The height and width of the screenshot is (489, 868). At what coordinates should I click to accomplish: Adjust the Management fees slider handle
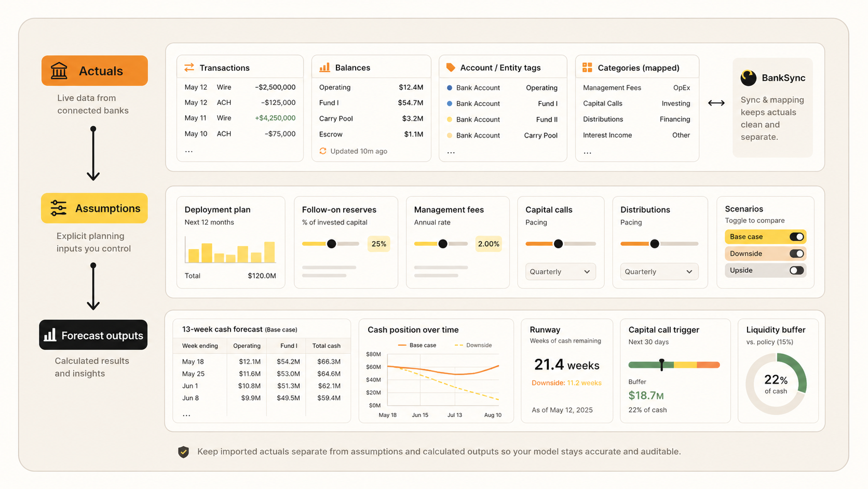[443, 244]
